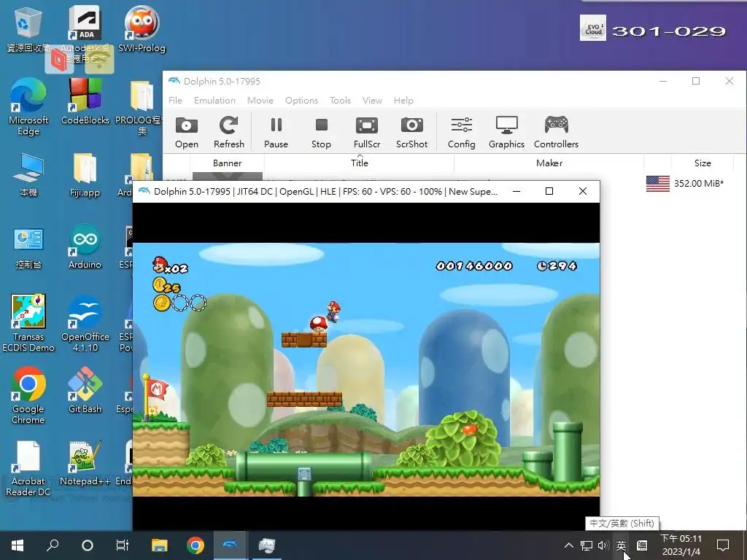Viewport: 747px width, 560px height.
Task: Launch Notepad++ from desktop
Action: pos(85,463)
